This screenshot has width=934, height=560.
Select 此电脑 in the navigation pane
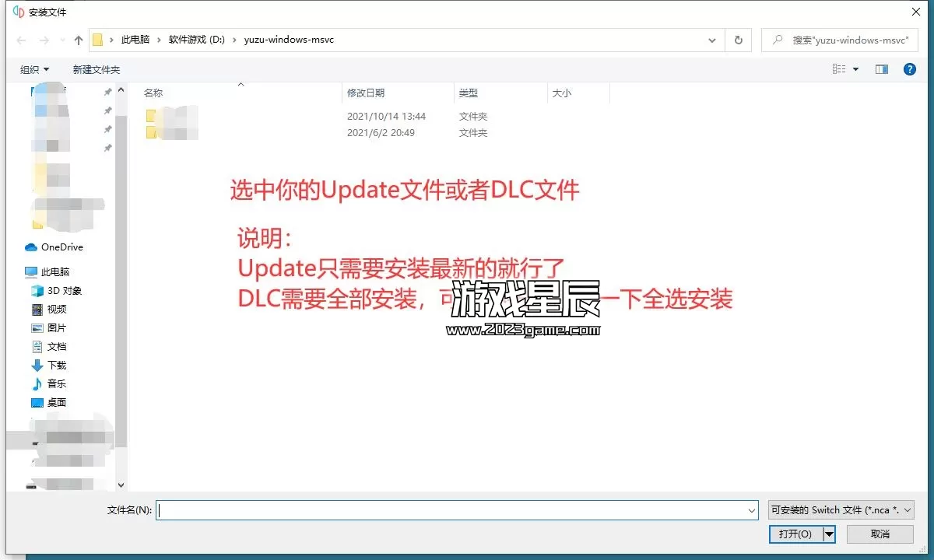54,272
